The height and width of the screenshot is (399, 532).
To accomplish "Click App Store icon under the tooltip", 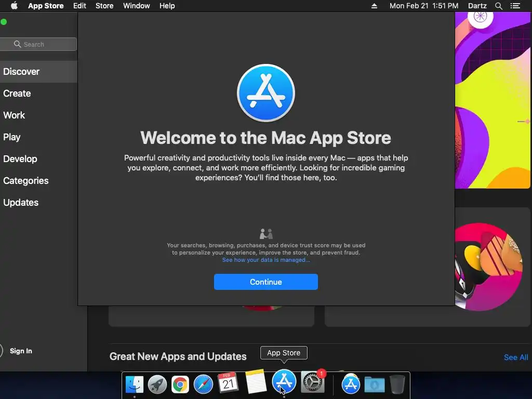I will pyautogui.click(x=284, y=381).
